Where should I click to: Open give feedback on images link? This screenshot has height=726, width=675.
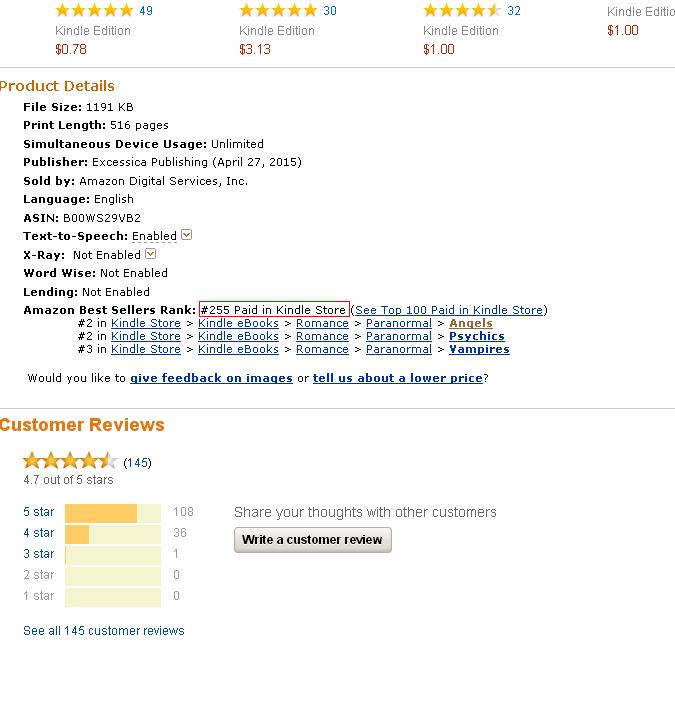tap(211, 378)
